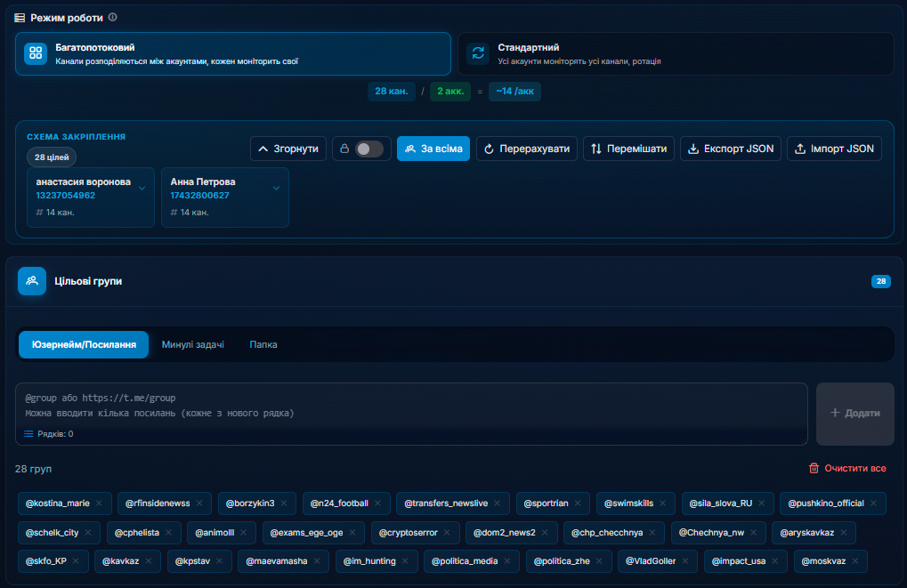Clear all groups with Очистити все
Screen dimensions: 907x588
click(847, 468)
